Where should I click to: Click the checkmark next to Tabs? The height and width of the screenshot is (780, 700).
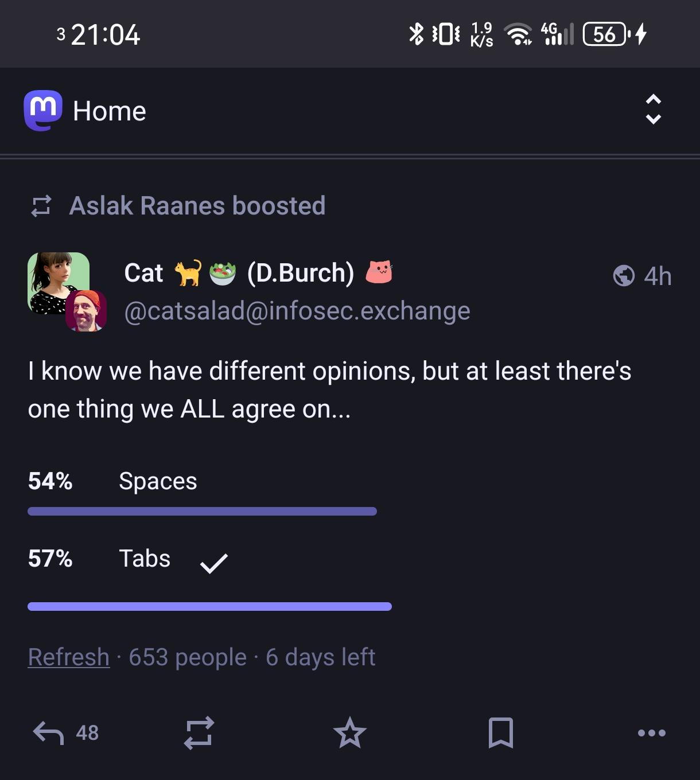coord(214,563)
